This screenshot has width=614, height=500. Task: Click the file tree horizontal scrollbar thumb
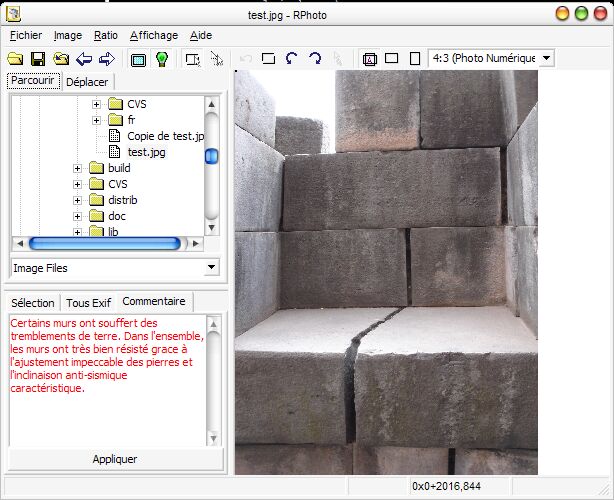coord(105,244)
